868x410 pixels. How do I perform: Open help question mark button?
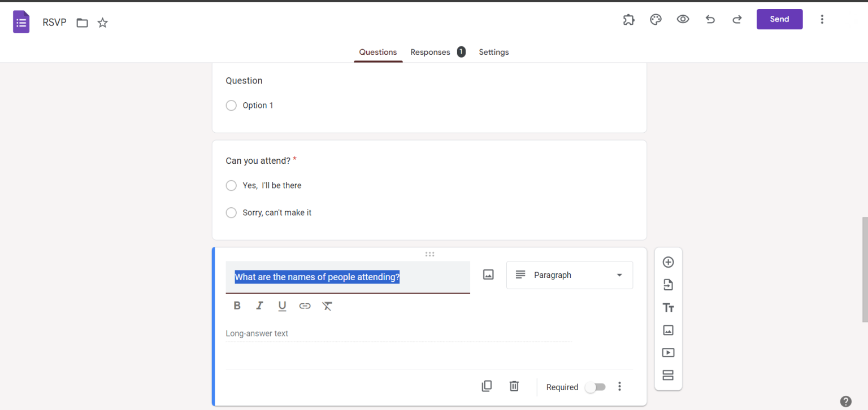pos(845,402)
